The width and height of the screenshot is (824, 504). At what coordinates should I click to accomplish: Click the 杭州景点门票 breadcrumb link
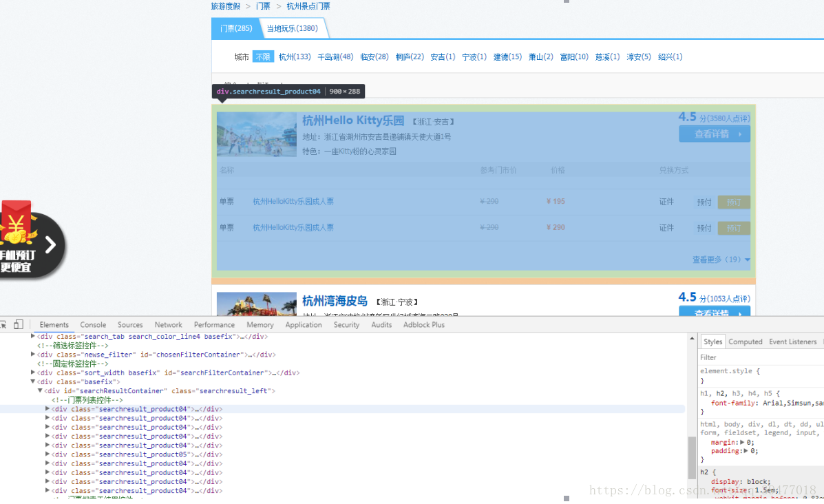[308, 6]
